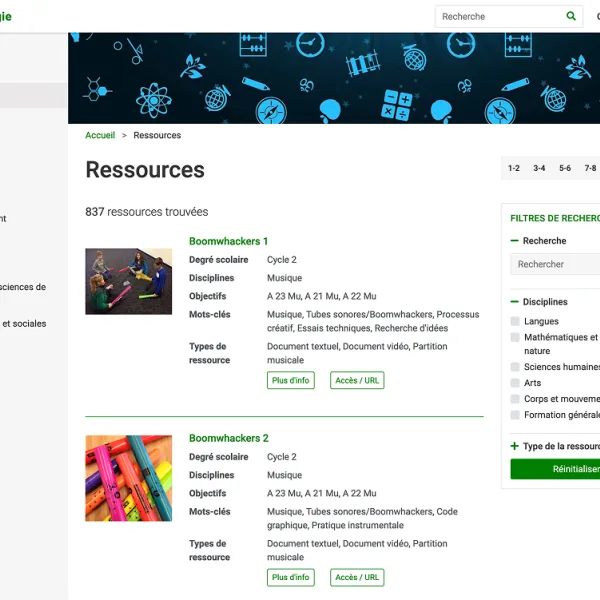
Task: Collapse the Recherche filter section
Action: pyautogui.click(x=515, y=241)
